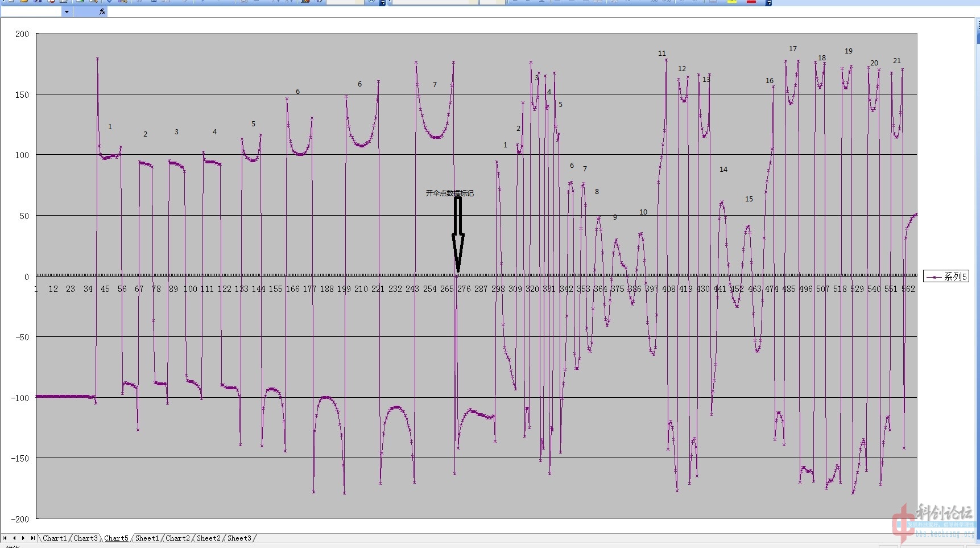
Task: Open the Chart3 sheet tab
Action: click(x=85, y=538)
